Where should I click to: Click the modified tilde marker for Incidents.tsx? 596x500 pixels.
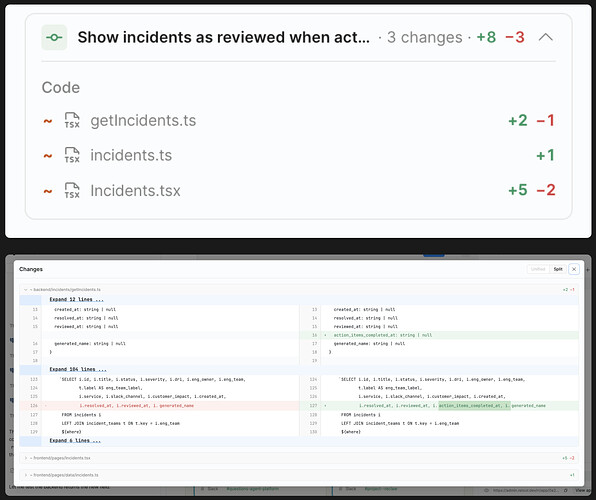(x=48, y=191)
